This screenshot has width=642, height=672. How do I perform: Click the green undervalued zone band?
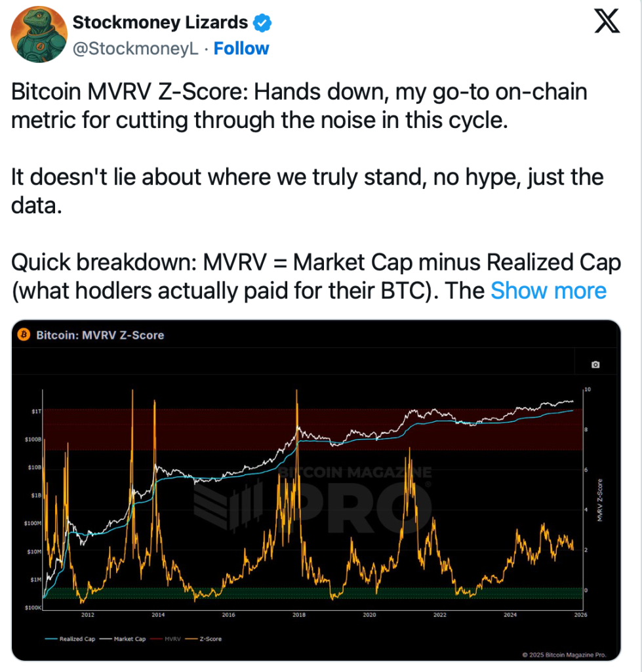(x=262, y=593)
